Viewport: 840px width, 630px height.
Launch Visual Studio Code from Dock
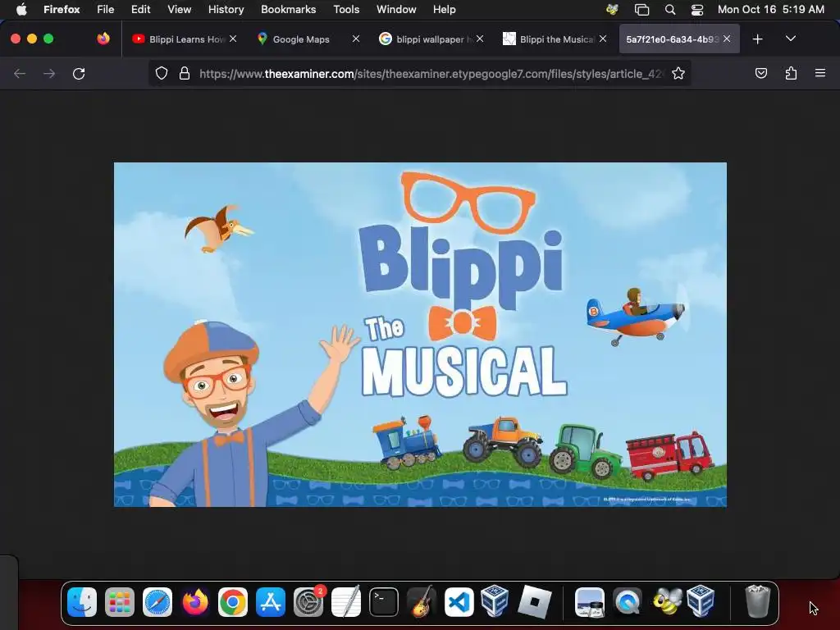tap(459, 602)
